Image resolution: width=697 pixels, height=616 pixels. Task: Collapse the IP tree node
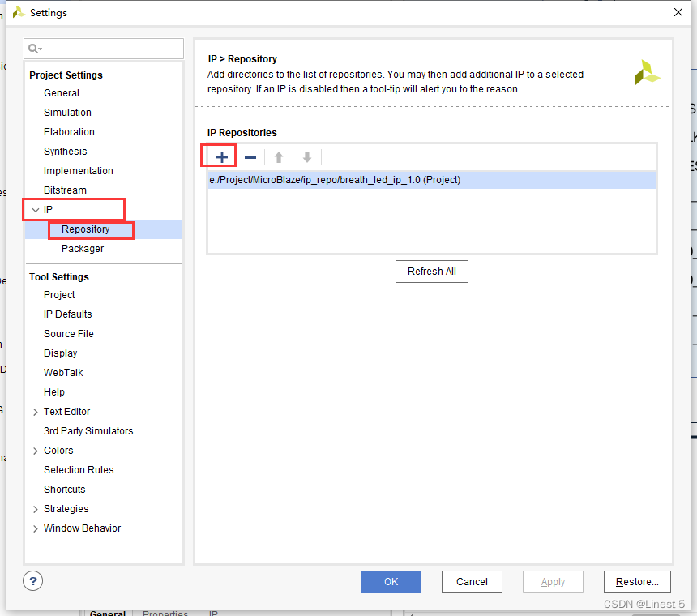[36, 210]
